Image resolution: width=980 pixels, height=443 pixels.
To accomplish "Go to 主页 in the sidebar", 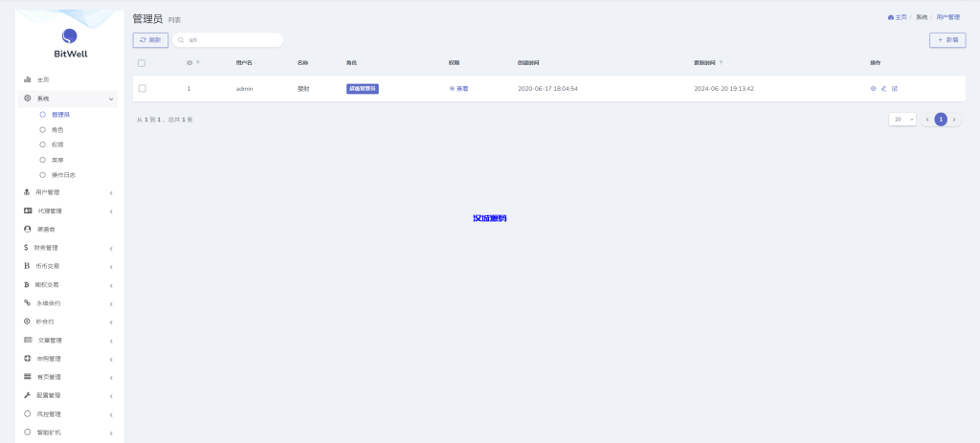I will click(x=43, y=79).
